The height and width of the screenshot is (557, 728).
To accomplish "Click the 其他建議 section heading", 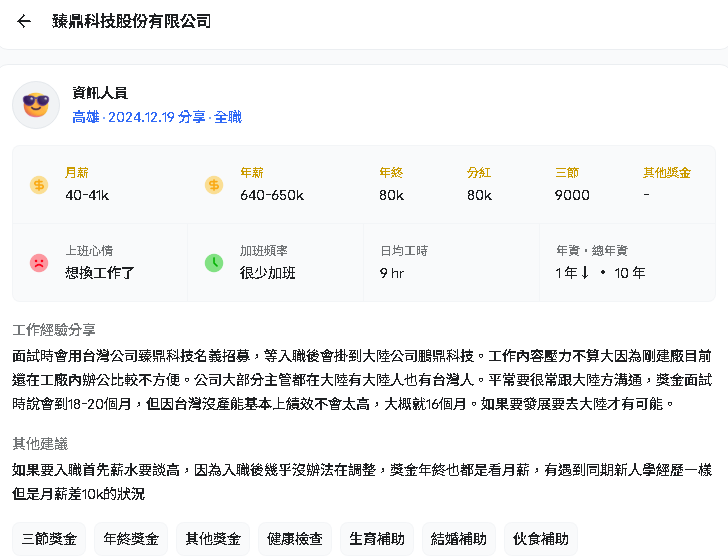I will click(40, 444).
